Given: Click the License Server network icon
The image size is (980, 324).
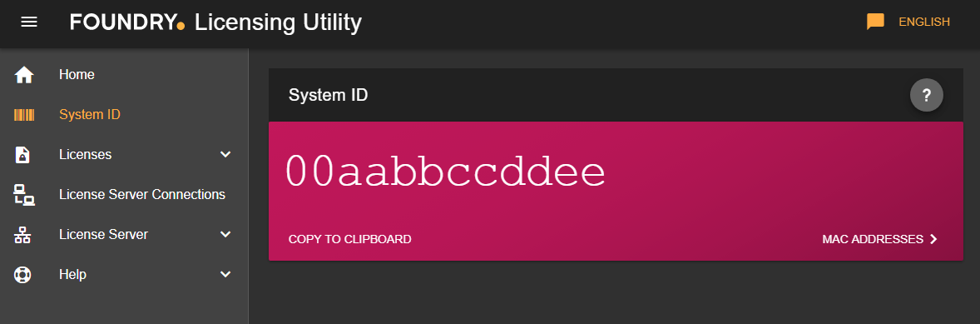Looking at the screenshot, I should point(22,235).
